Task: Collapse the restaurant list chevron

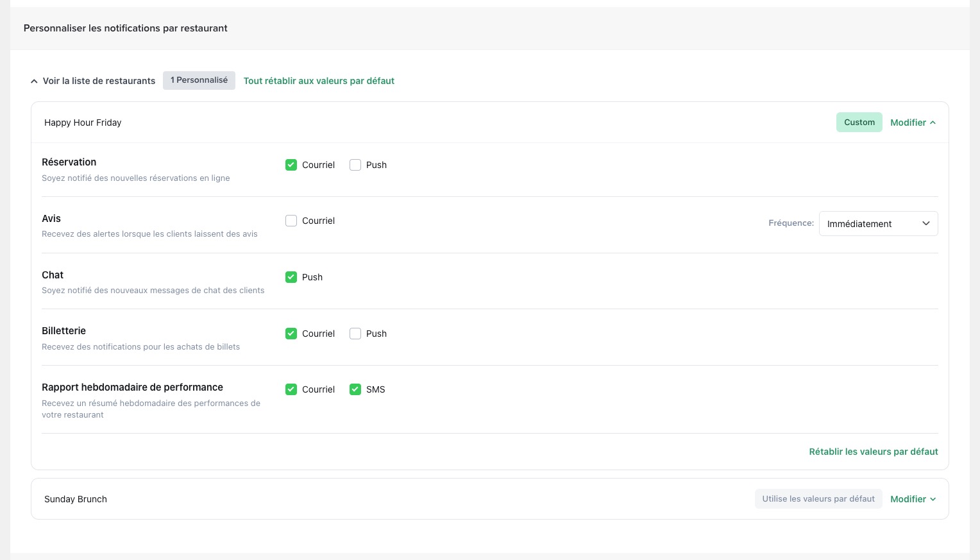Action: pyautogui.click(x=34, y=81)
